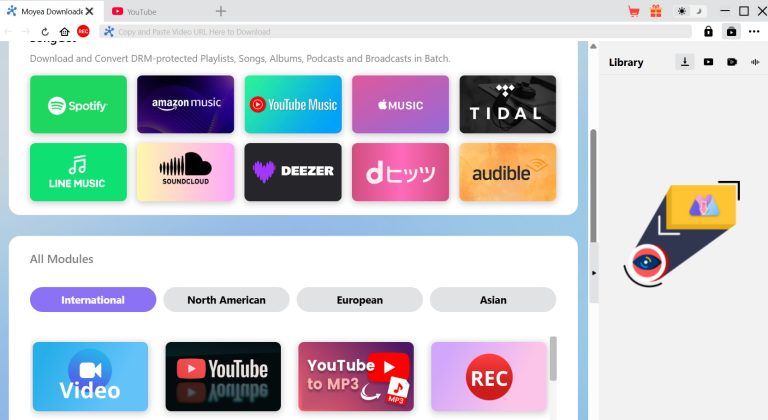Image resolution: width=768 pixels, height=420 pixels.
Task: Show video files in Library
Action: 708,62
